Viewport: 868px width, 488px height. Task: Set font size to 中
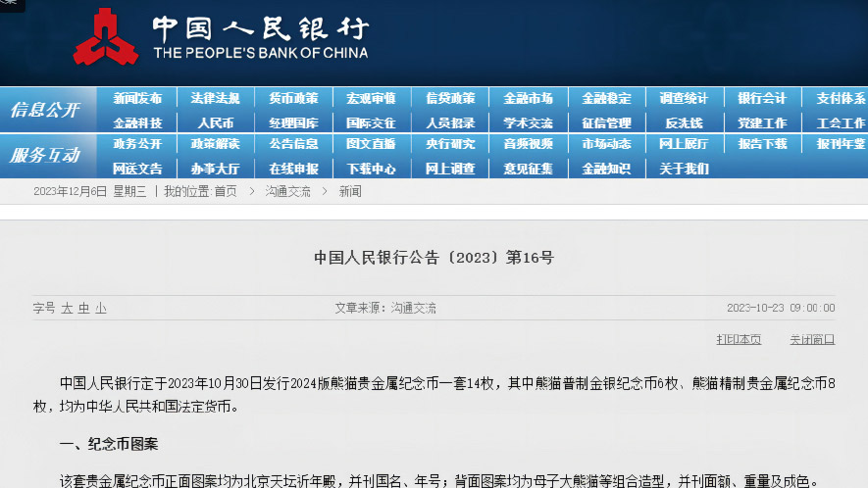click(x=83, y=308)
